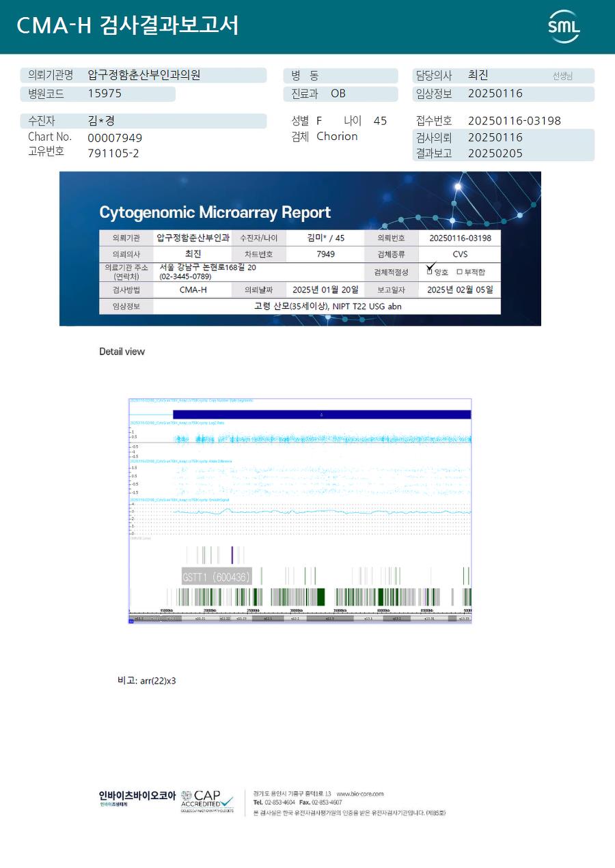Click the 인바이츠바이오코아 company logo
Viewport: 615px width, 868px height.
pyautogui.click(x=137, y=798)
